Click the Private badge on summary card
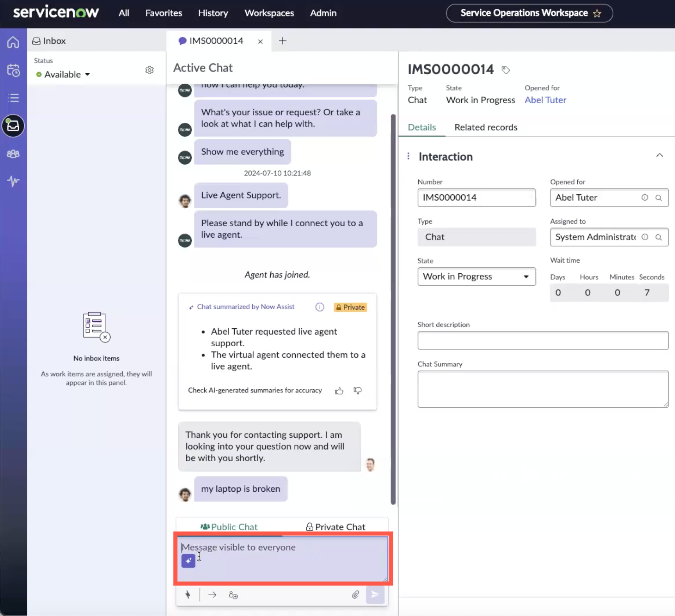The height and width of the screenshot is (616, 675). (x=350, y=307)
